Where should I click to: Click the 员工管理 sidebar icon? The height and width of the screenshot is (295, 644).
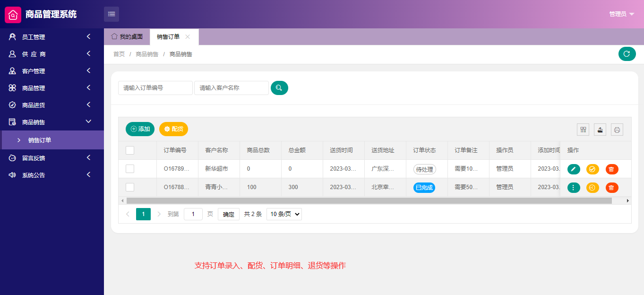12,37
